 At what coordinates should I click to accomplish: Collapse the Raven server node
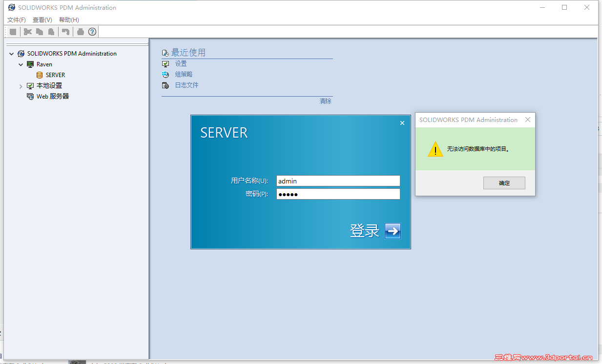tap(21, 64)
